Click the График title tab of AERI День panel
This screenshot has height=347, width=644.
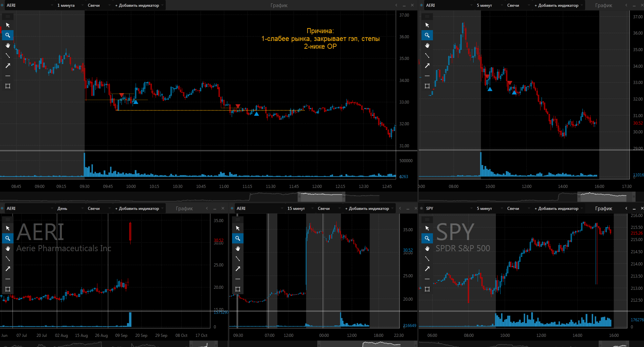pyautogui.click(x=184, y=208)
